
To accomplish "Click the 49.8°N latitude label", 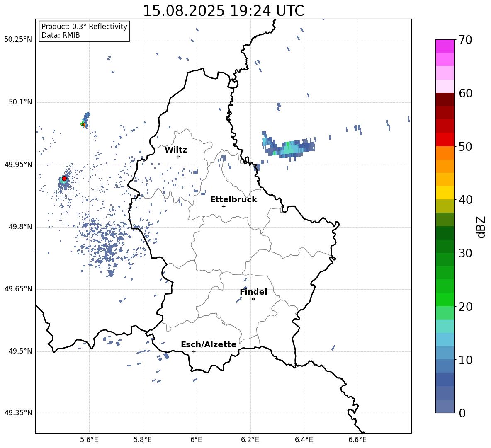I will coord(20,227).
